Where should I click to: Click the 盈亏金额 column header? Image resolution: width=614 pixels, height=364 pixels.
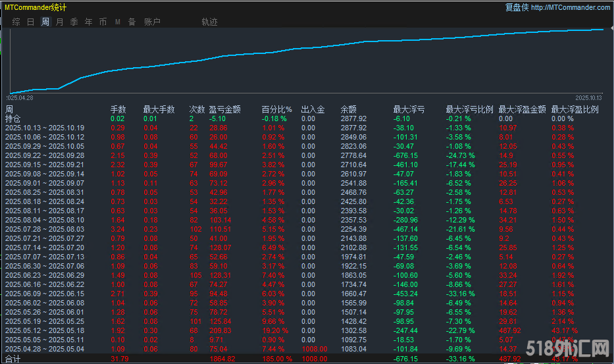(224, 109)
